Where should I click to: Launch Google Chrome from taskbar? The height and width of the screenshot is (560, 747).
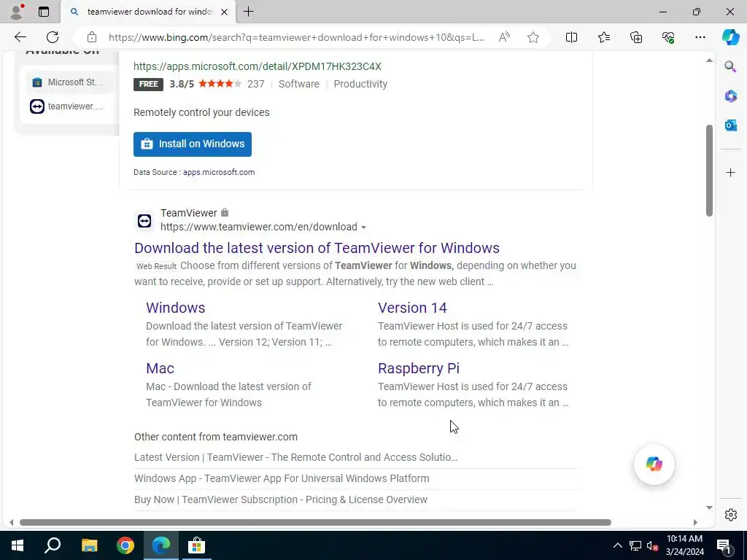click(x=125, y=545)
